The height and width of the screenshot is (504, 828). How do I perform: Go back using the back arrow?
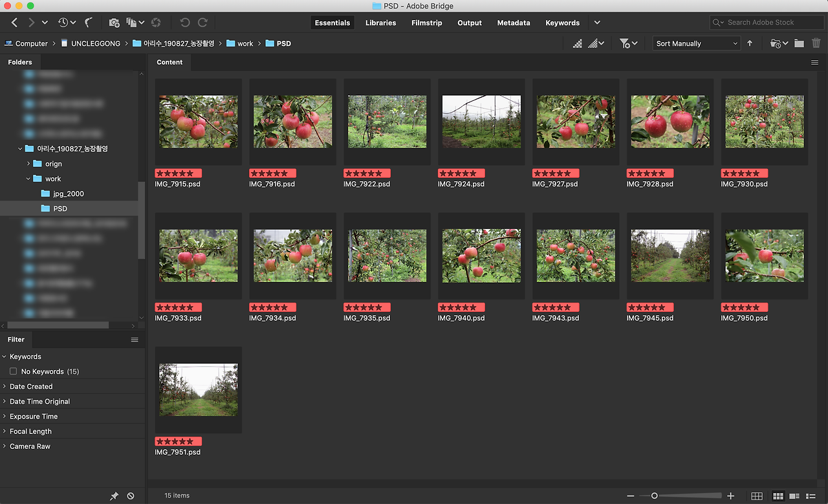[x=15, y=23]
